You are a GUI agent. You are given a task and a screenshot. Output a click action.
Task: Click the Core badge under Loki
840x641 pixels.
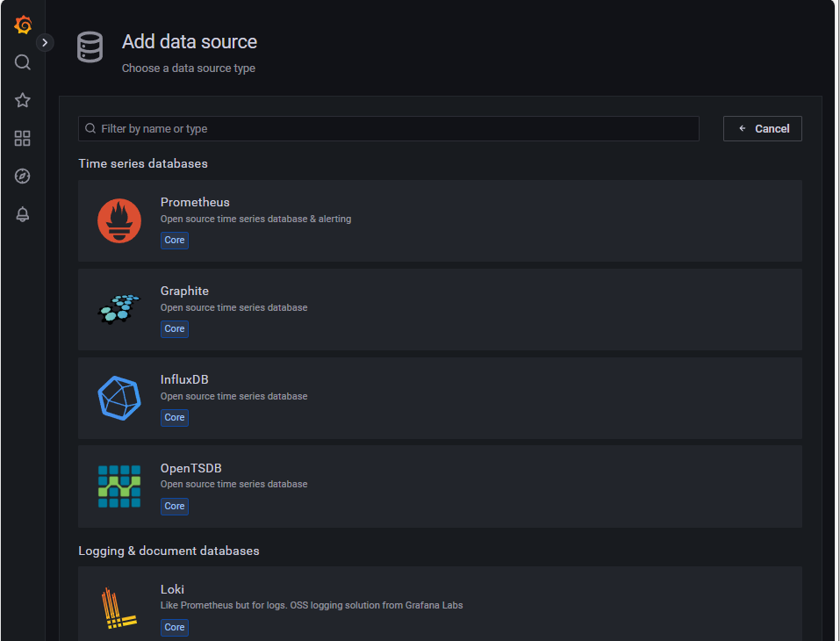coord(175,627)
